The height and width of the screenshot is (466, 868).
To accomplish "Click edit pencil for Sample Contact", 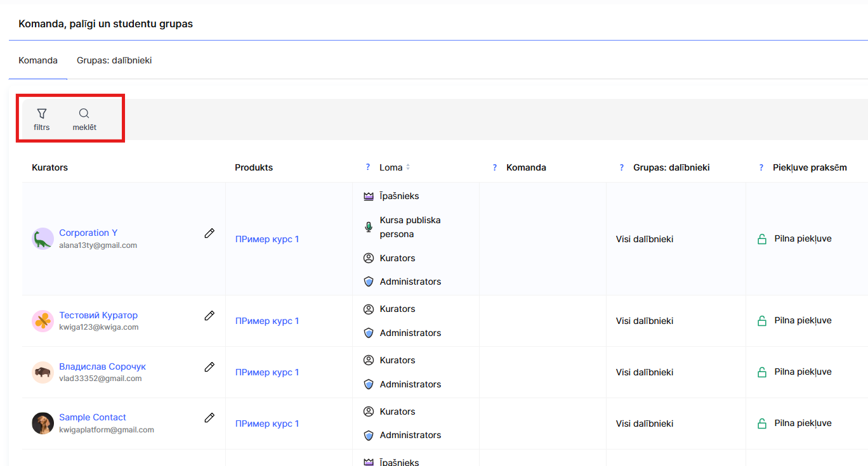I will pyautogui.click(x=209, y=418).
